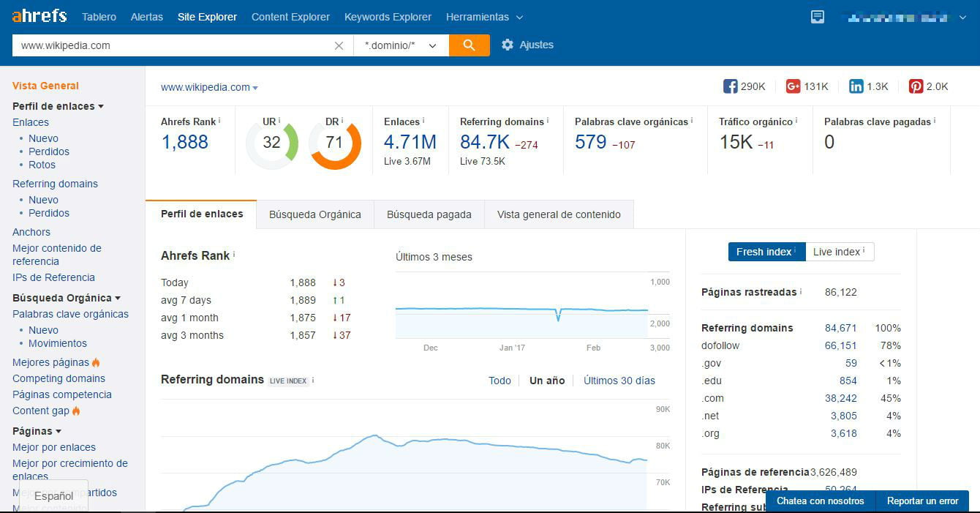Viewport: 980px width, 513px height.
Task: Click the 579 organic keywords value
Action: tap(591, 142)
